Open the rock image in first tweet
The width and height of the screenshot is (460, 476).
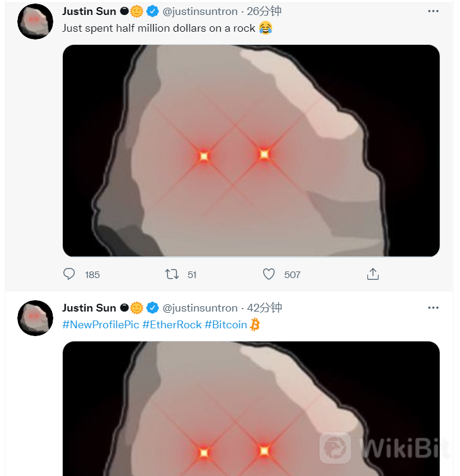251,151
